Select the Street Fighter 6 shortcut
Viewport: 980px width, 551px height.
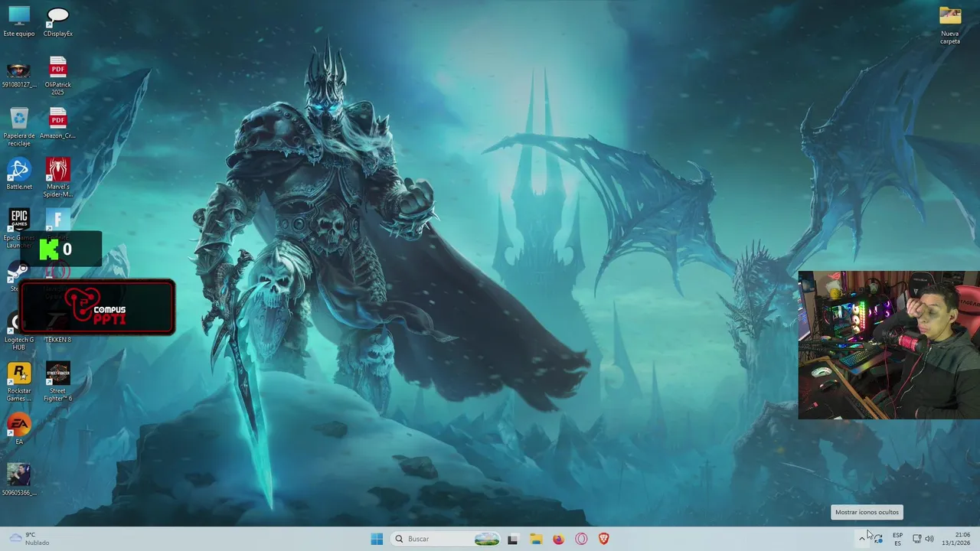pyautogui.click(x=57, y=382)
